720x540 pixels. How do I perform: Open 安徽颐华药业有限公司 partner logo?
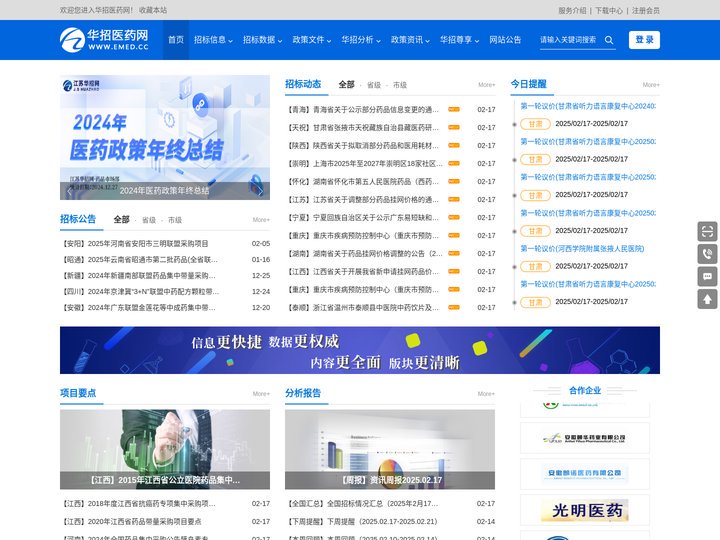tap(585, 438)
